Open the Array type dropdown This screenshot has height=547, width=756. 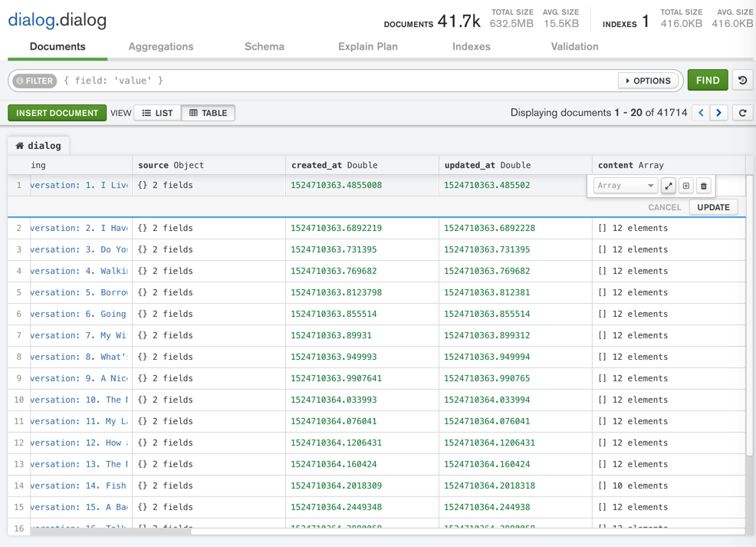click(626, 186)
